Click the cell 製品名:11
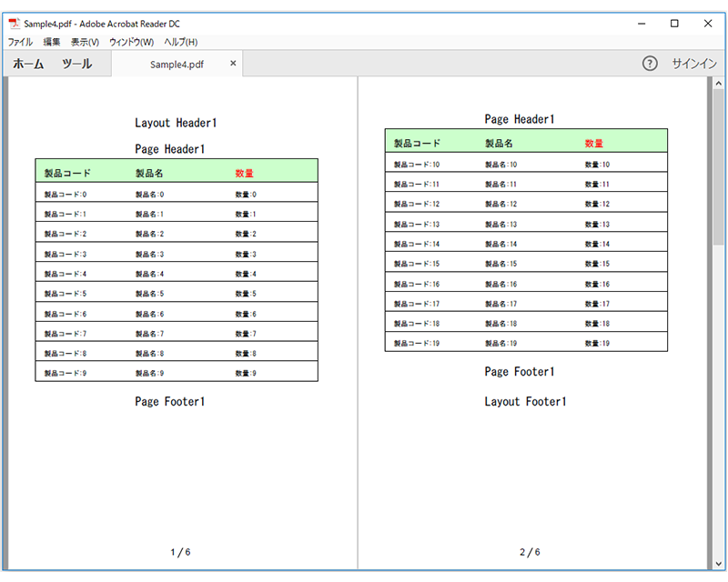The height and width of the screenshot is (582, 728). point(501,185)
